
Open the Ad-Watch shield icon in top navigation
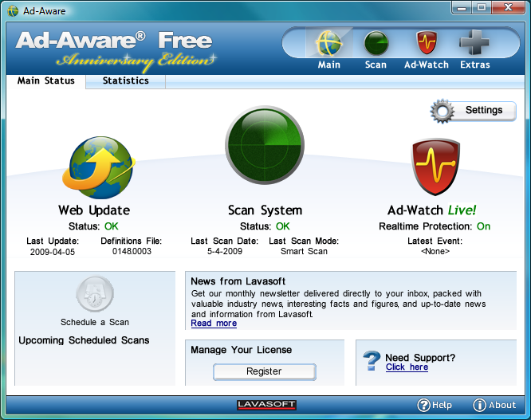427,43
